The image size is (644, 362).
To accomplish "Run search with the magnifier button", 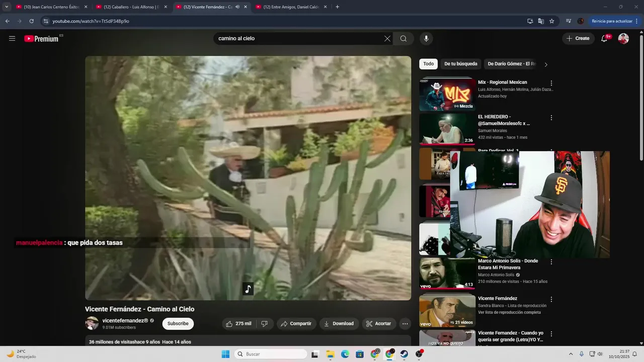I will tap(404, 39).
